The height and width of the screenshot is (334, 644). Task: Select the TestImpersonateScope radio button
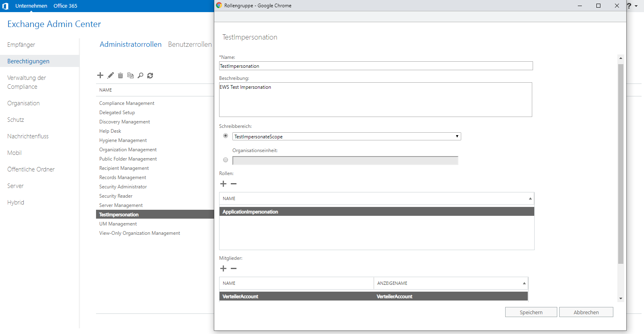point(226,136)
